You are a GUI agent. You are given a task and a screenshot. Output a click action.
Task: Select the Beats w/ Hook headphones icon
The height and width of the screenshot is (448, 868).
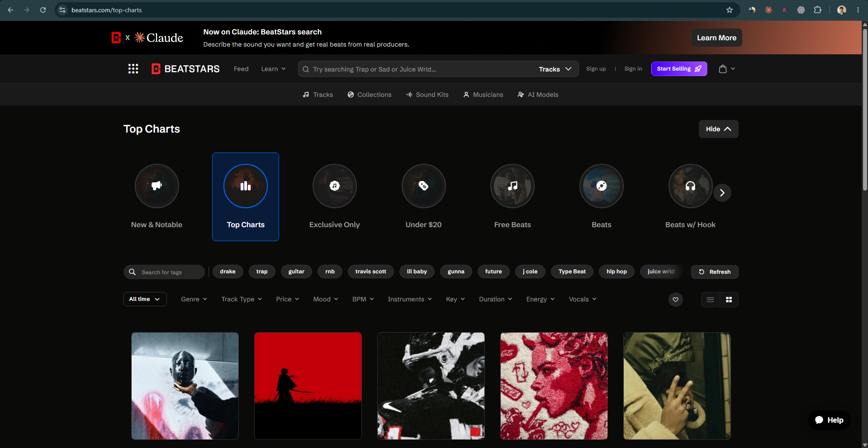pos(691,186)
